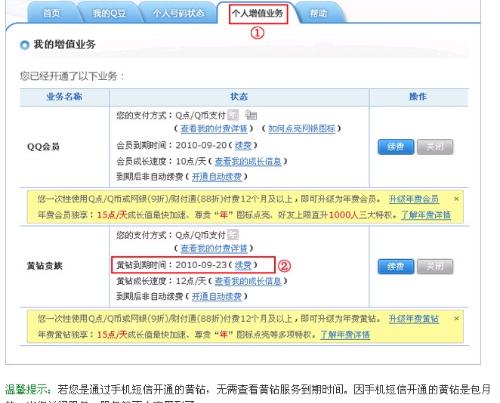The image size is (500, 403).
Task: Click the date 2010-09-23
Action: click(x=201, y=265)
